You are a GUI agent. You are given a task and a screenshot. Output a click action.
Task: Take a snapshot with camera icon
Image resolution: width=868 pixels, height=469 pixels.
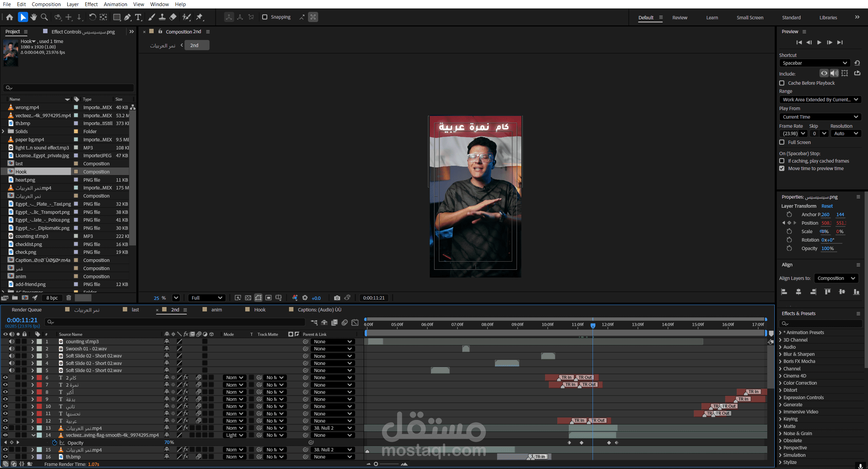(336, 298)
